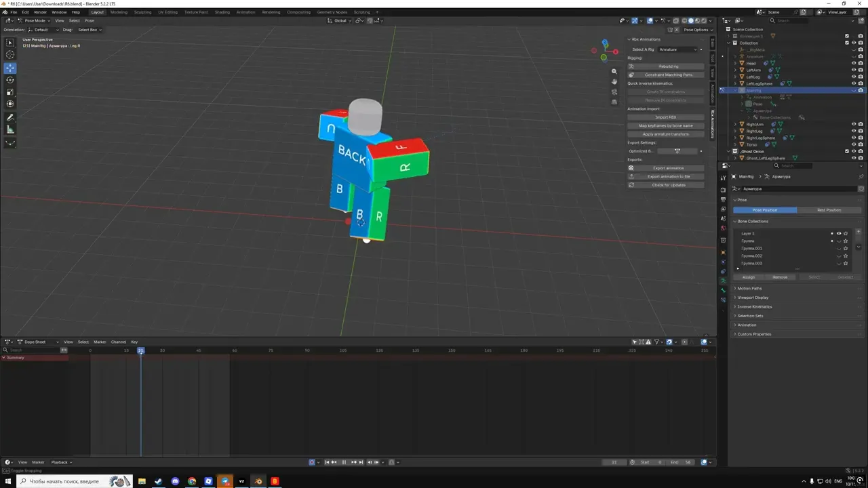
Task: Open the Global orientation dropdown
Action: (x=340, y=20)
